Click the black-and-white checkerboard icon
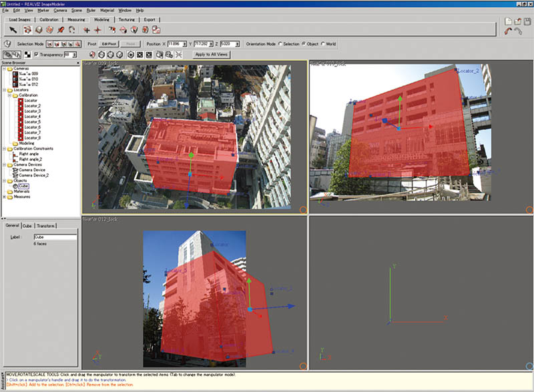534x392 pixels. click(27, 55)
